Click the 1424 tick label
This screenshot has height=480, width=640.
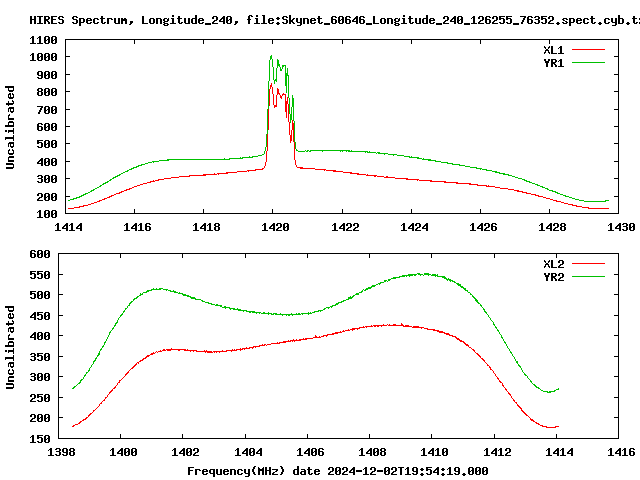click(414, 227)
